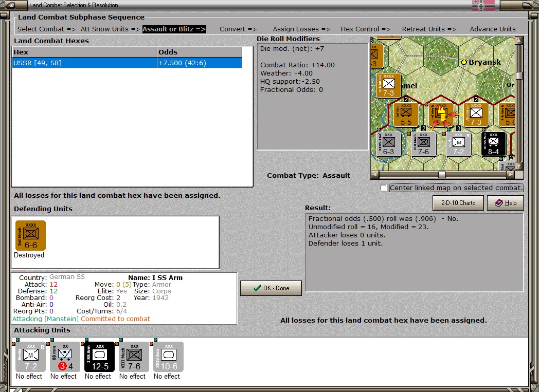Open the 2-D-10 Charts
Viewport: 539px width, 392px height.
(458, 203)
